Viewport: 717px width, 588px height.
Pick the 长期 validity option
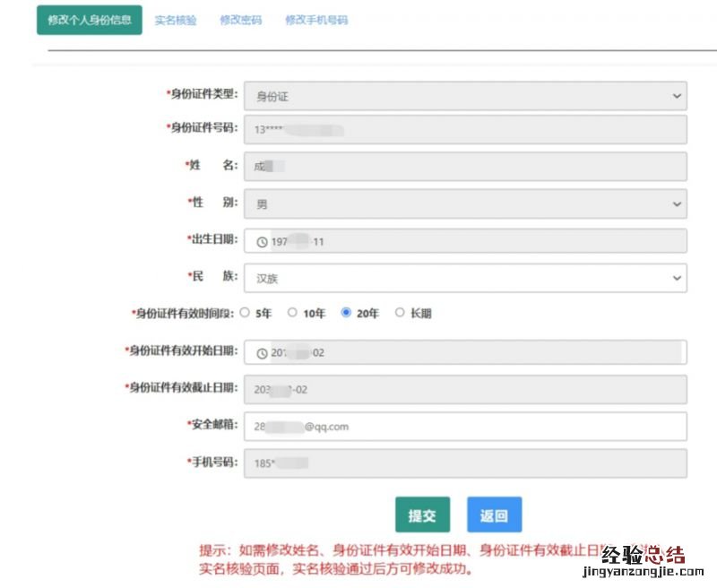(400, 314)
